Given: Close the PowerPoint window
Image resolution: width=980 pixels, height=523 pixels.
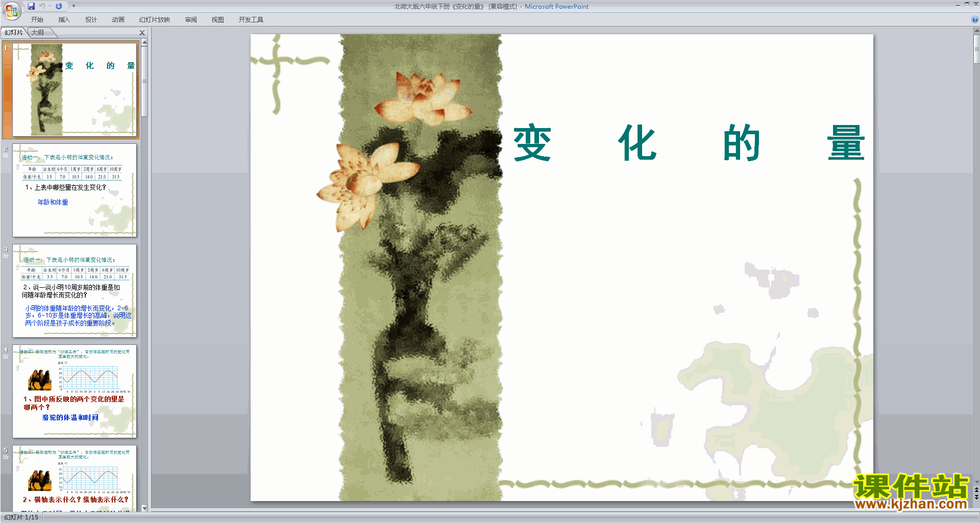Looking at the screenshot, I should coord(976,4).
